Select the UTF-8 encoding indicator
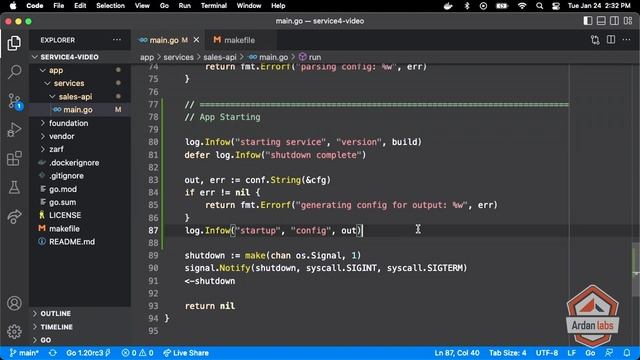Screen dimensions: 640x360 pyautogui.click(x=547, y=353)
